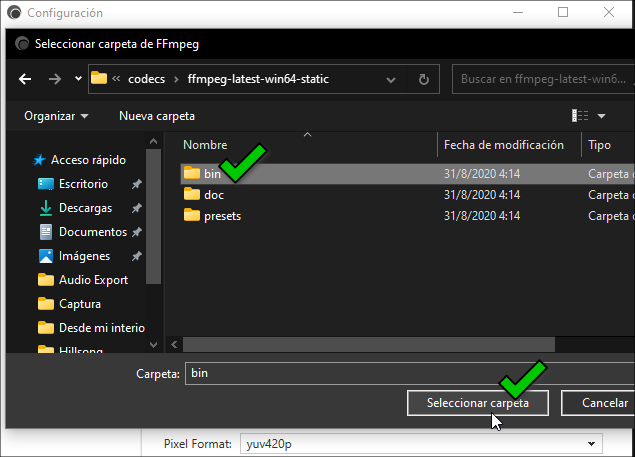Image resolution: width=635 pixels, height=457 pixels.
Task: Click horizontal scrollbar left arrow
Action: pos(174,345)
